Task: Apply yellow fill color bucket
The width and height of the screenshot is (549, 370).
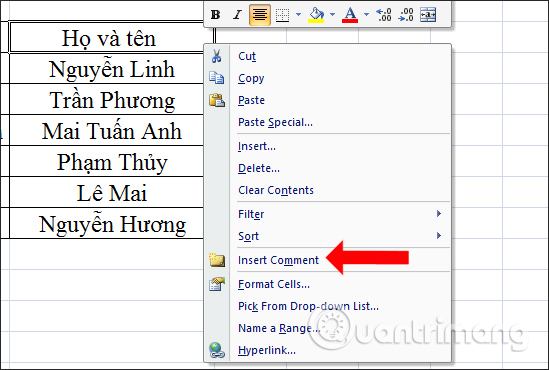Action: coord(316,15)
